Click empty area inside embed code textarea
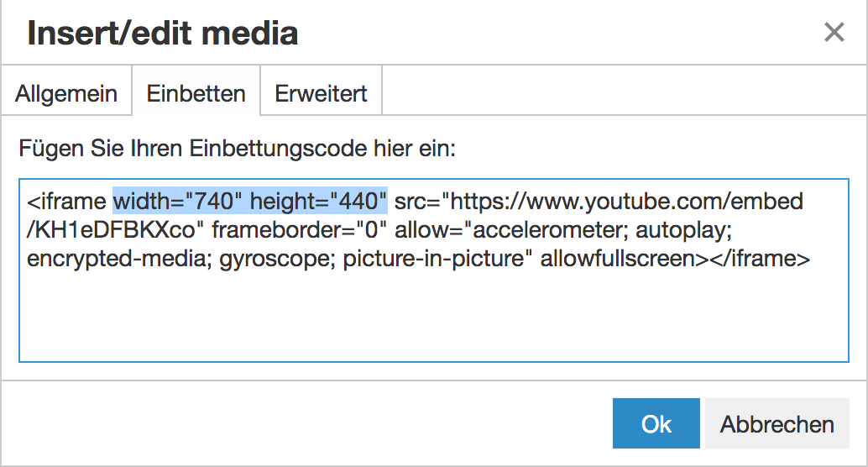 click(x=433, y=317)
